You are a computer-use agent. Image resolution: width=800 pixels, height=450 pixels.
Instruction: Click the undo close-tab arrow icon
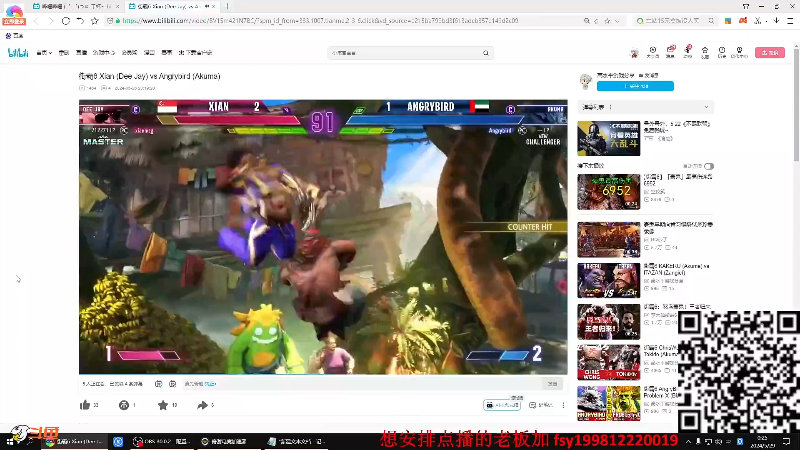pos(80,21)
